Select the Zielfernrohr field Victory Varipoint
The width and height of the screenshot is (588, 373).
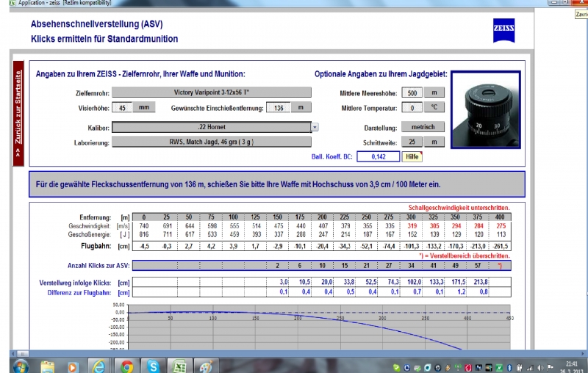pyautogui.click(x=212, y=92)
